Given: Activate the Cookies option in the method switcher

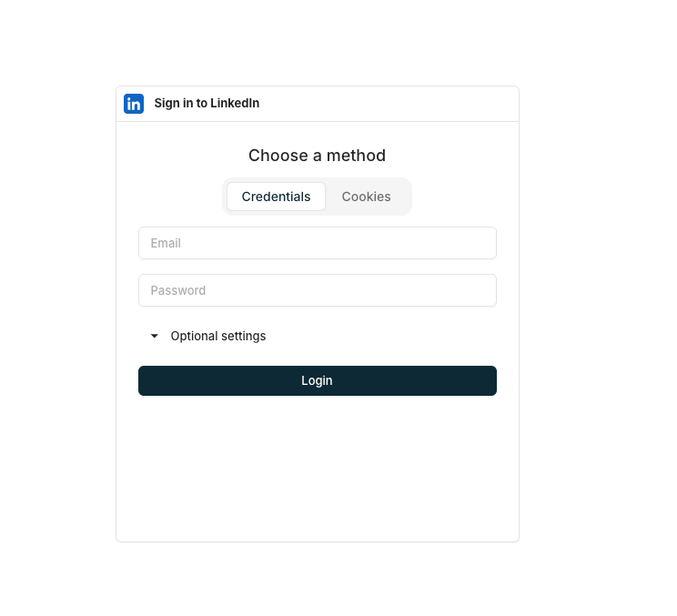Looking at the screenshot, I should 366,197.
